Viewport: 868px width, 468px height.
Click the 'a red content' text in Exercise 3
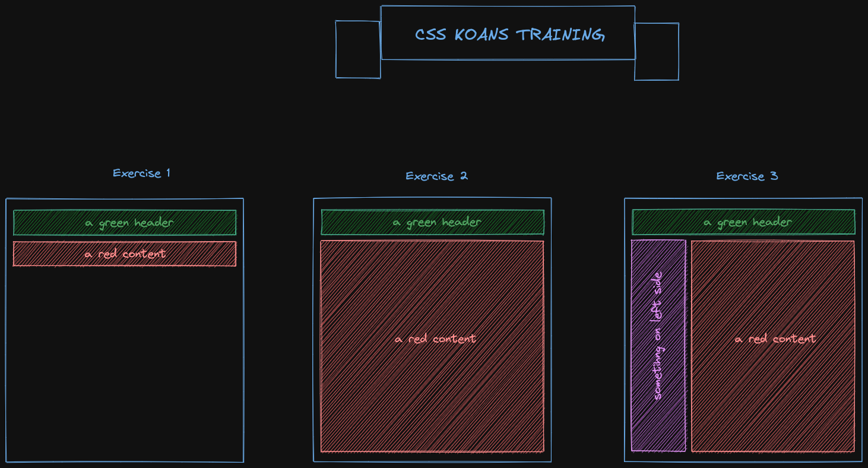(x=775, y=339)
